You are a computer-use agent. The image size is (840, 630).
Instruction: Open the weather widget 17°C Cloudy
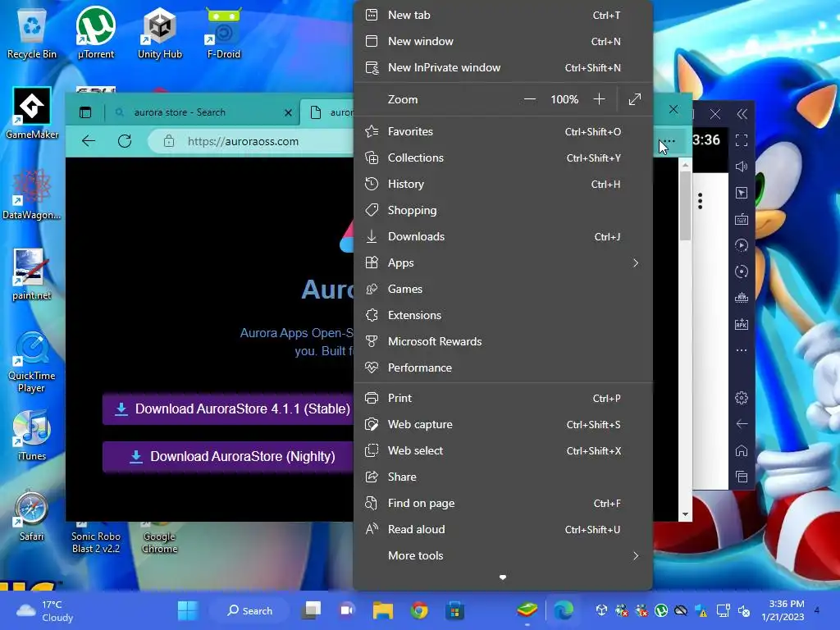[x=45, y=610]
